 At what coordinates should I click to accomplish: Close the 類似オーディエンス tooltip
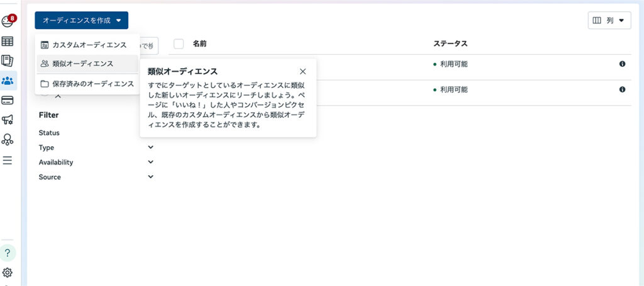click(303, 71)
